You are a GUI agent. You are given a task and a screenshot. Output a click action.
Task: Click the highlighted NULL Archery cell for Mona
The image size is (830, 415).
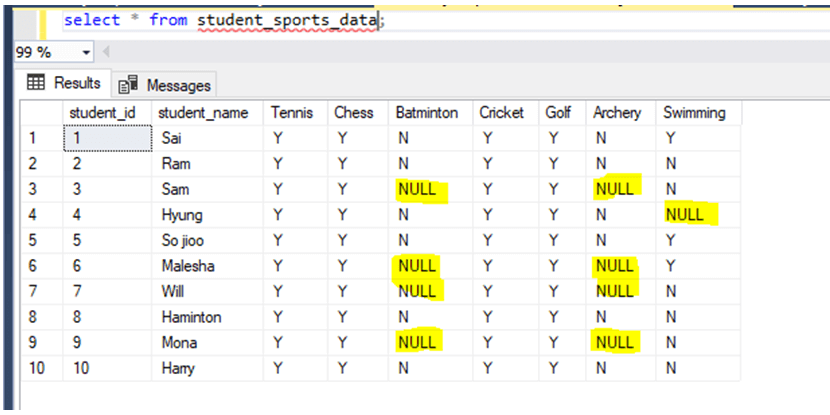pyautogui.click(x=614, y=343)
